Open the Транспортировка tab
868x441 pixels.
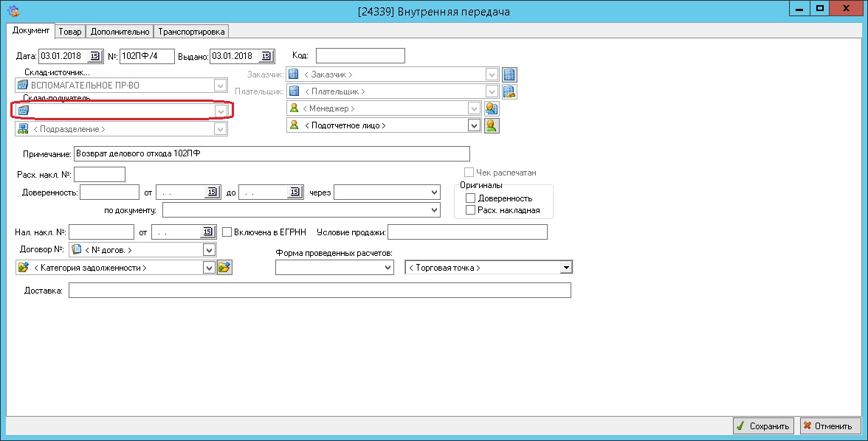pyautogui.click(x=191, y=32)
